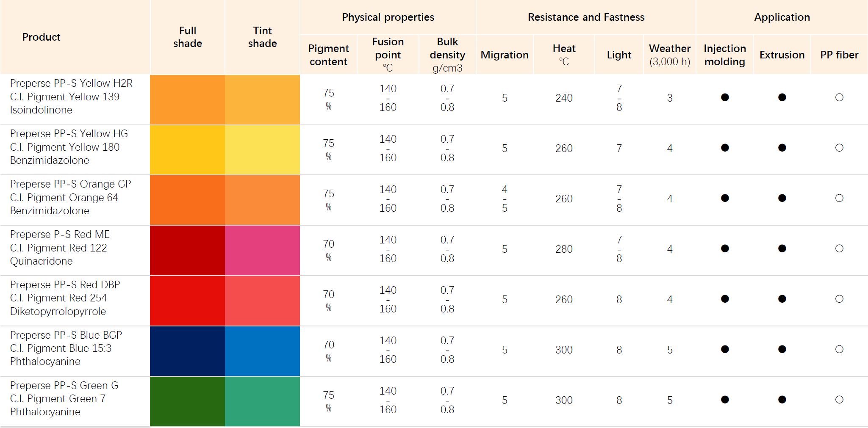Image resolution: width=868 pixels, height=428 pixels.
Task: Click weather value 3 for Yellow H2R
Action: 670,98
